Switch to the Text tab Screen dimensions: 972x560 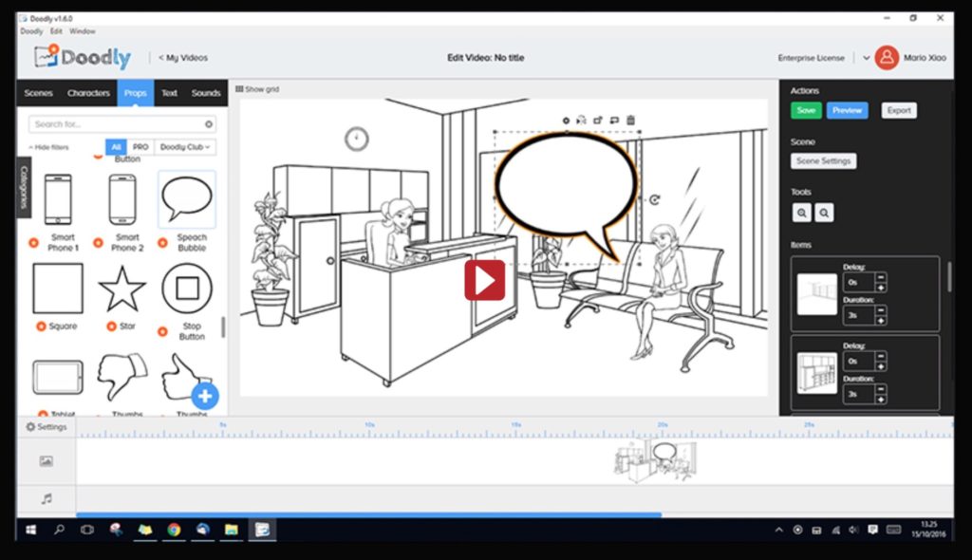169,93
